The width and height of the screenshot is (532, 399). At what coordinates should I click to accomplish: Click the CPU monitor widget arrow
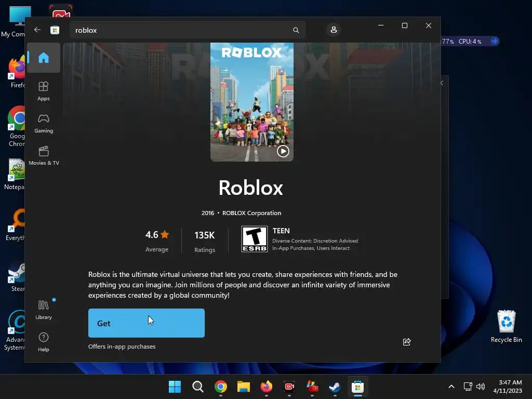click(x=494, y=42)
